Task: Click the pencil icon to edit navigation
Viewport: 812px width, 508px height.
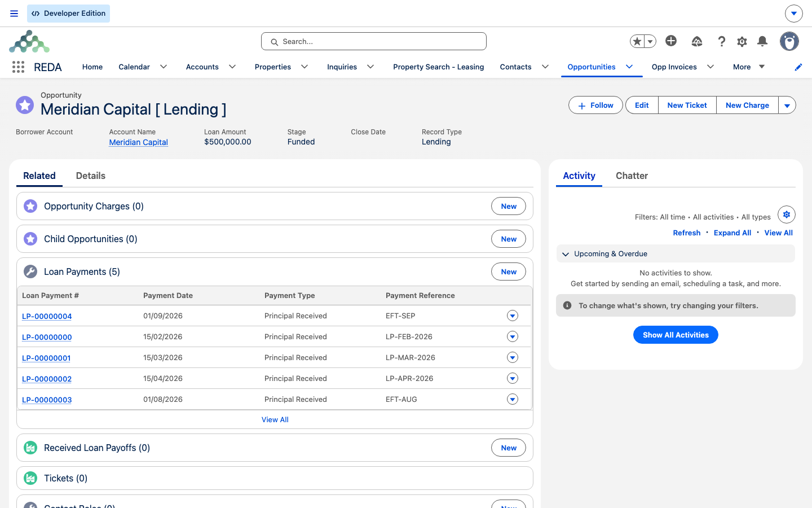Action: pyautogui.click(x=798, y=67)
